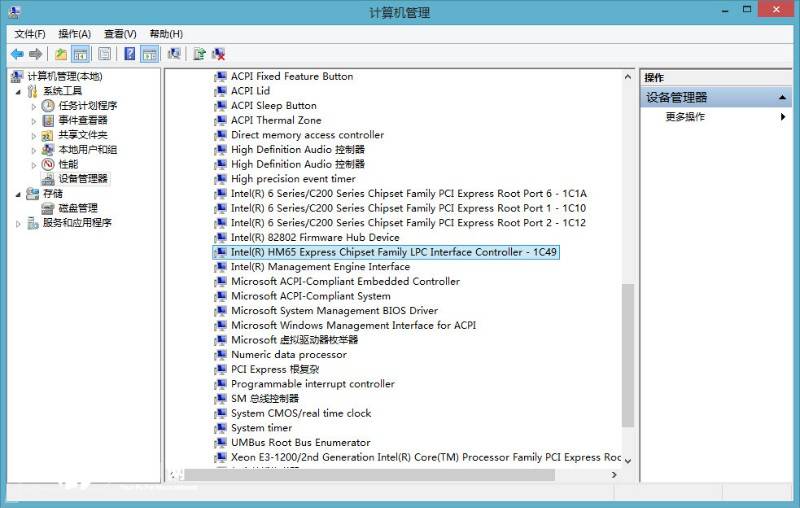Open Properties from the toolbar icon

coord(105,54)
